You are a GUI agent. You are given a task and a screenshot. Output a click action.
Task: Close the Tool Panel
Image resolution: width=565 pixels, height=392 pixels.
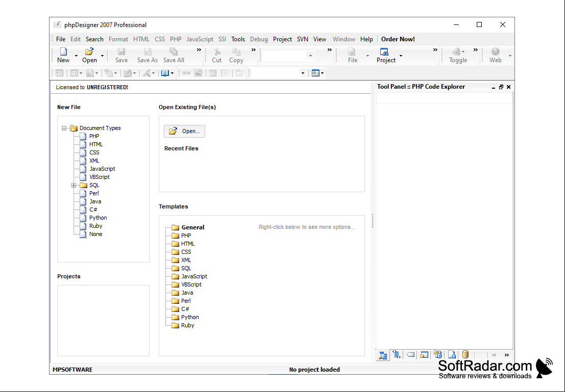(508, 87)
